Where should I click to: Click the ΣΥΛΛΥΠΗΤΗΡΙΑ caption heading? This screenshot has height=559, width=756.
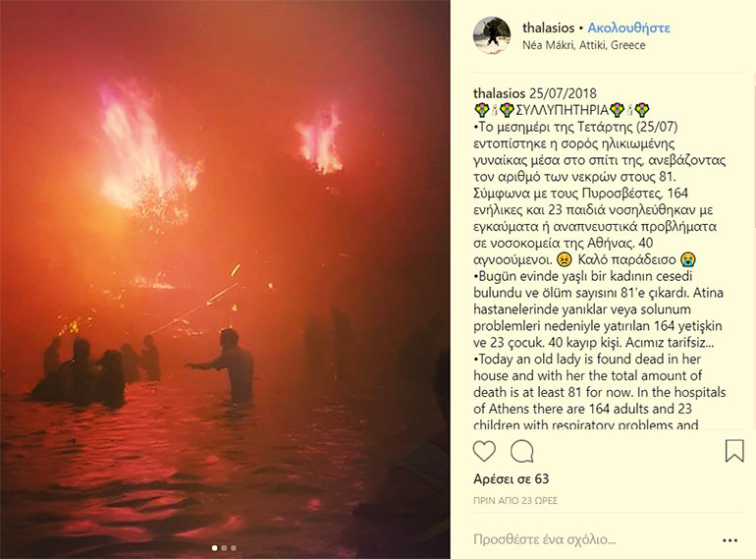[x=563, y=110]
